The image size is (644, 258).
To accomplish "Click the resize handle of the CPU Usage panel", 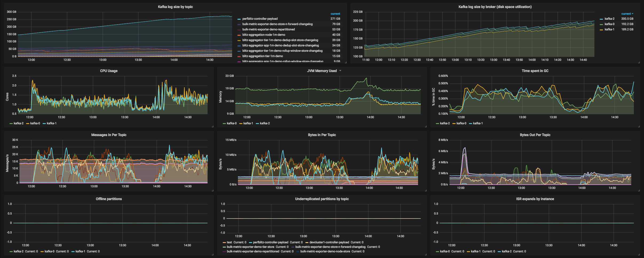I will (x=213, y=126).
